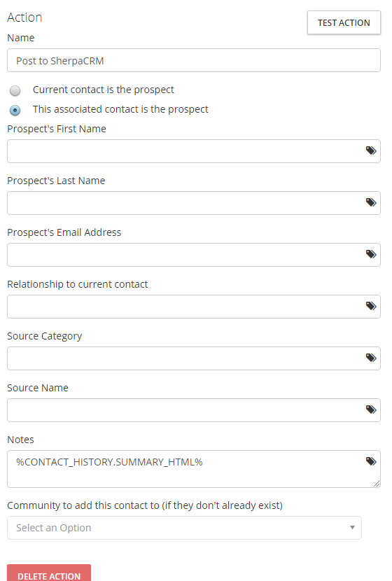Open merge tags for Prospect's First Name
Viewport: 392px width, 581px height.
click(371, 150)
